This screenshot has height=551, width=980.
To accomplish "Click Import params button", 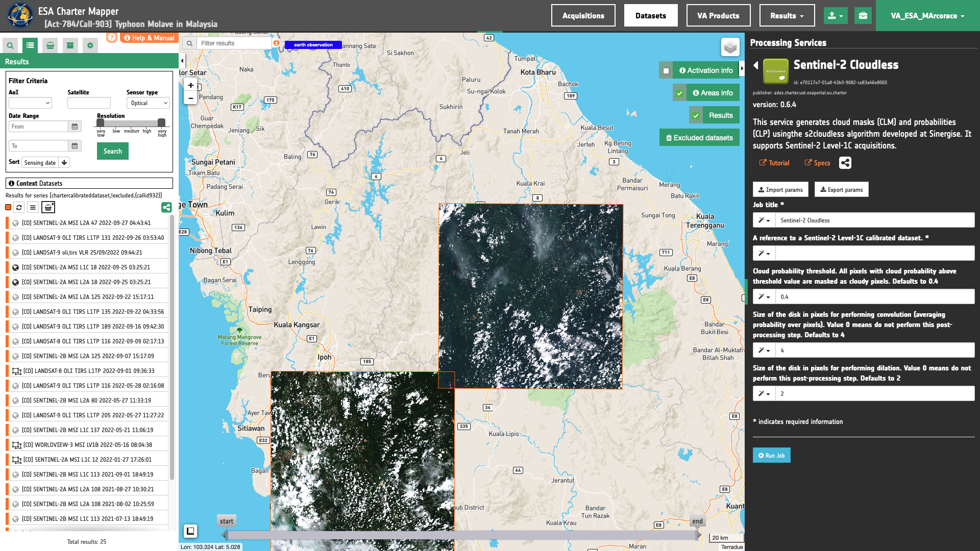I will (780, 190).
